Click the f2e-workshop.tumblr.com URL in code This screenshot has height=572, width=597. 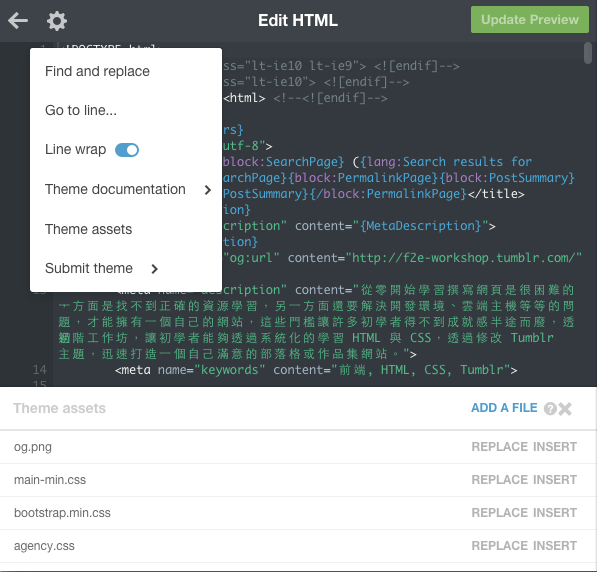(463, 258)
